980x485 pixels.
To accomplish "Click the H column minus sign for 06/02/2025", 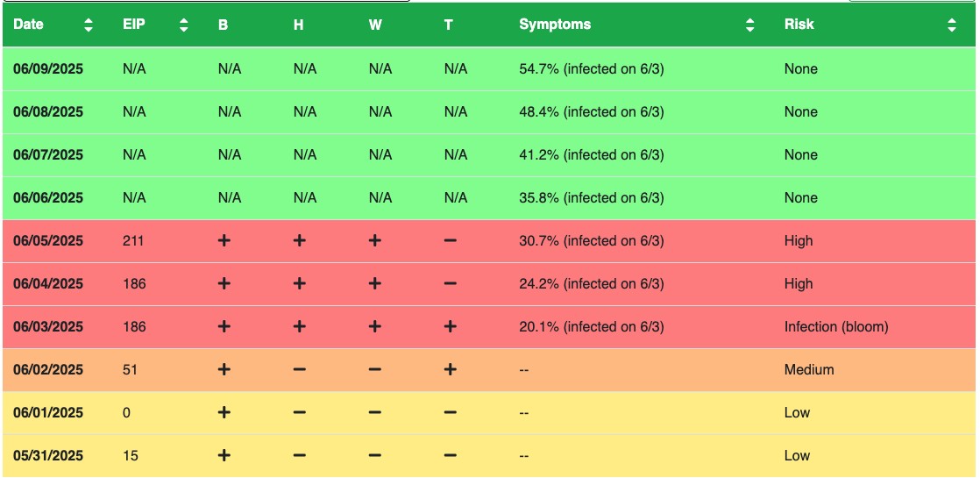I will coord(299,370).
